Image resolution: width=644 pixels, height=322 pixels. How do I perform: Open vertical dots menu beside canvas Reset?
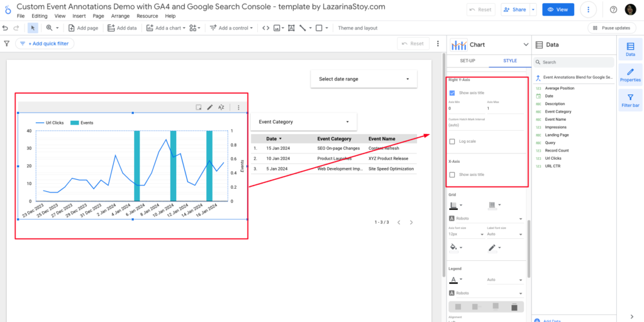tap(438, 43)
